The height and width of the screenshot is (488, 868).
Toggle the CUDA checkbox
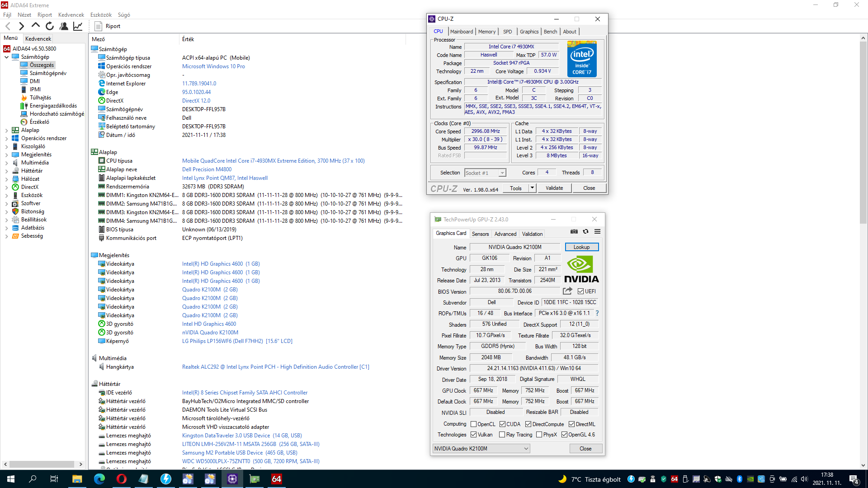(x=502, y=424)
